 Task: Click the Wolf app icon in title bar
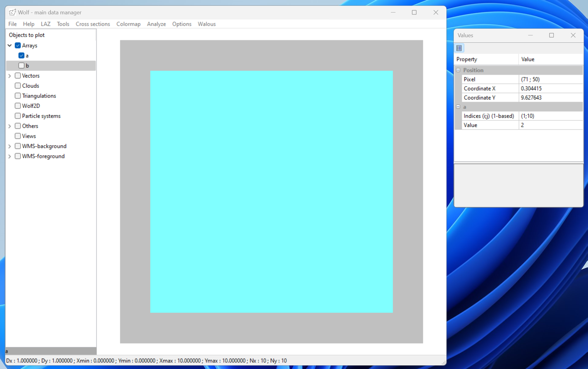tap(12, 12)
